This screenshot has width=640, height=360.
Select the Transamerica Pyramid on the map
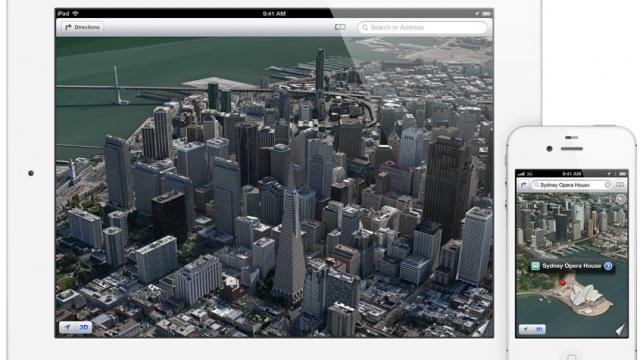click(290, 241)
